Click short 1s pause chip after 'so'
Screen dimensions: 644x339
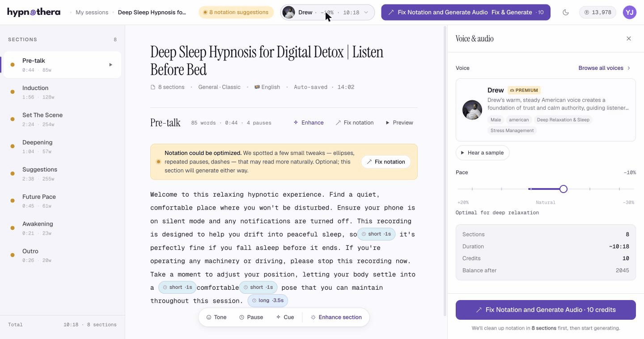[376, 234]
